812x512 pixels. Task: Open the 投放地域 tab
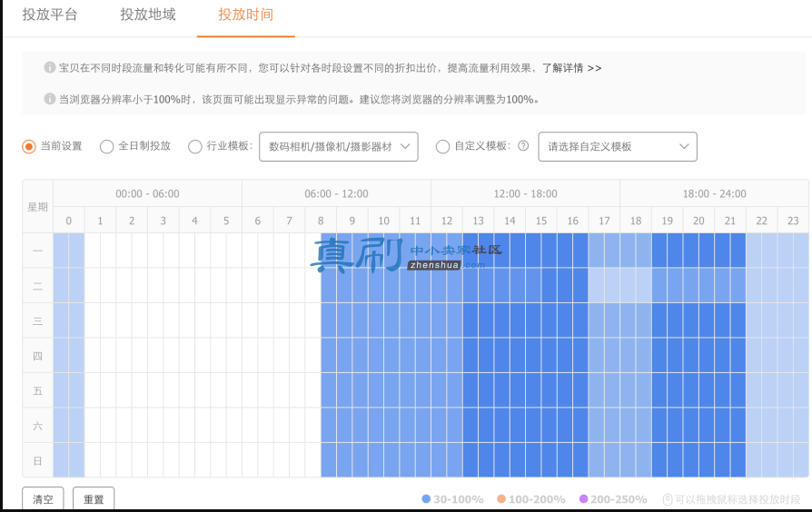point(148,15)
